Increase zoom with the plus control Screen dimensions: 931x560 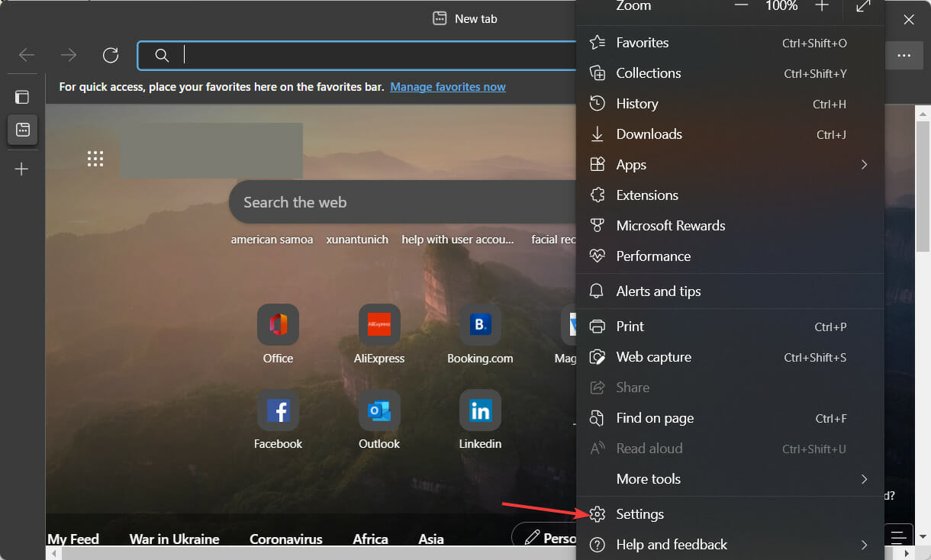[x=821, y=5]
